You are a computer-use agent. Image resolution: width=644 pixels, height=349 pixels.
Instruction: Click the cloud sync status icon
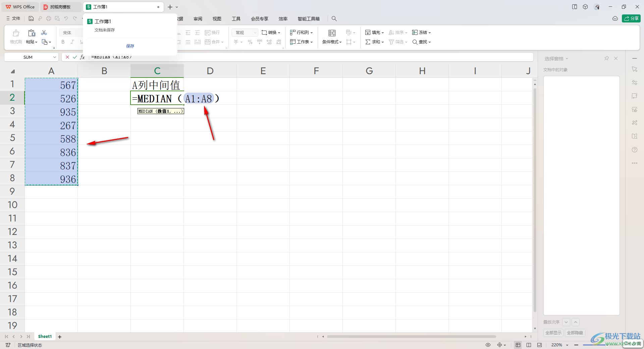(615, 18)
